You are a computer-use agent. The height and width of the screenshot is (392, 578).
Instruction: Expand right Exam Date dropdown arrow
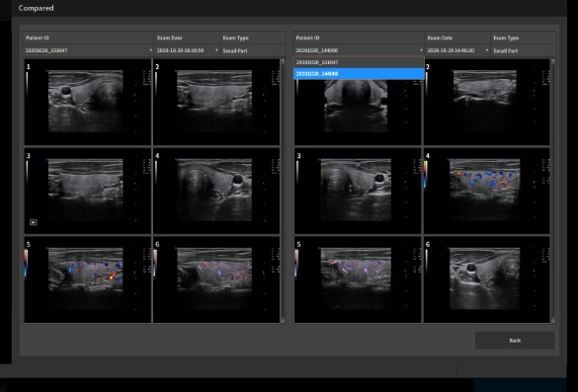pos(487,50)
